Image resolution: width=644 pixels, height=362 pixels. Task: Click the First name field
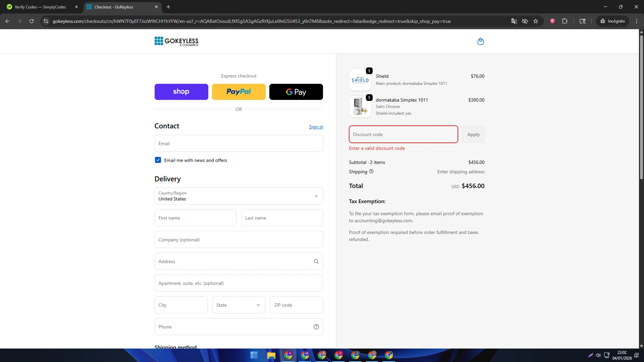pyautogui.click(x=195, y=218)
